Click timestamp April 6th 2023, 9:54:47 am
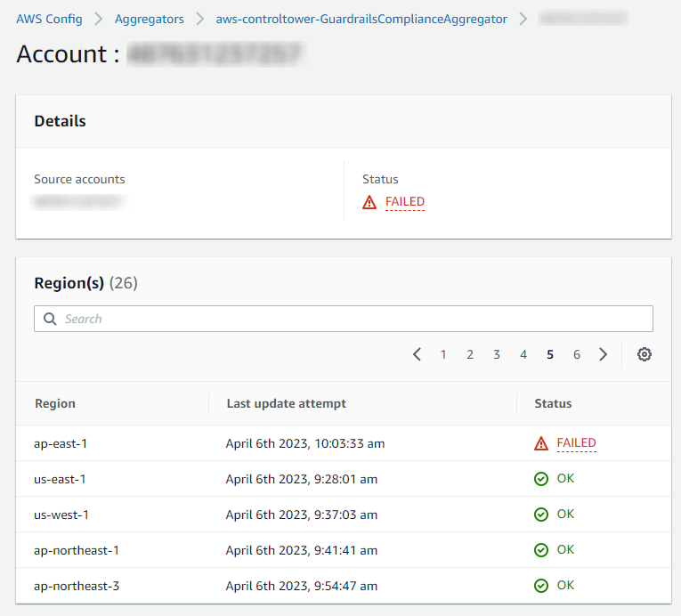 click(x=302, y=586)
